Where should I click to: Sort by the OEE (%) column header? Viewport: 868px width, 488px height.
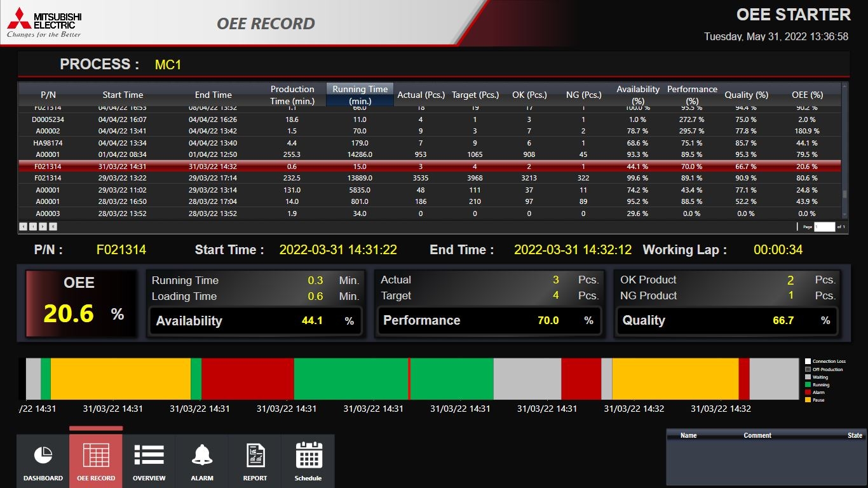806,95
